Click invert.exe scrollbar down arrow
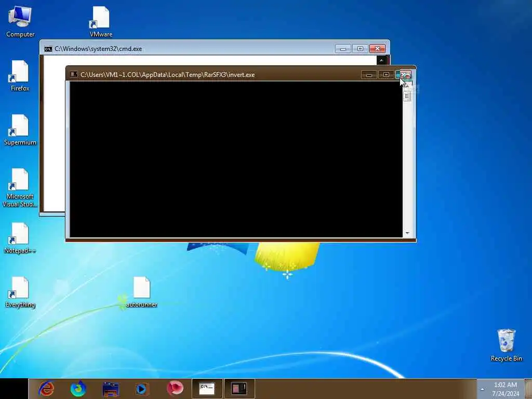The image size is (532, 399). click(x=407, y=233)
